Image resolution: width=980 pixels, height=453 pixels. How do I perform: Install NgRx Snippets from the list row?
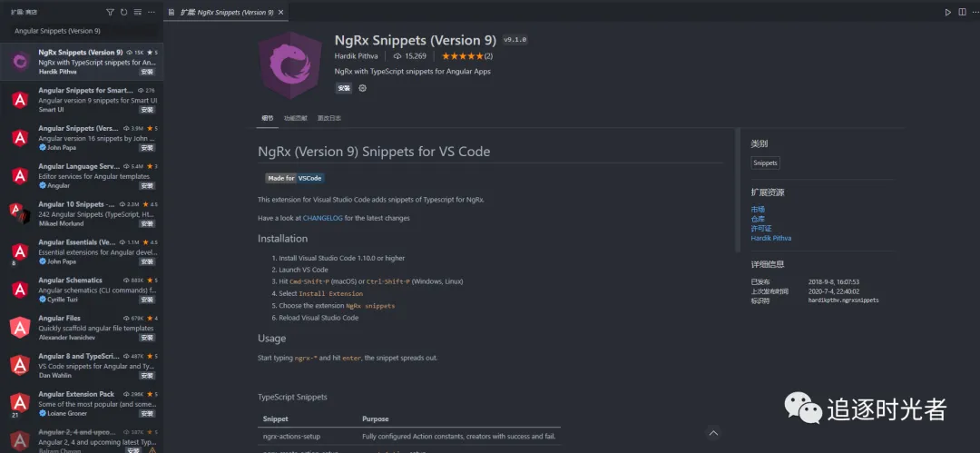point(147,72)
